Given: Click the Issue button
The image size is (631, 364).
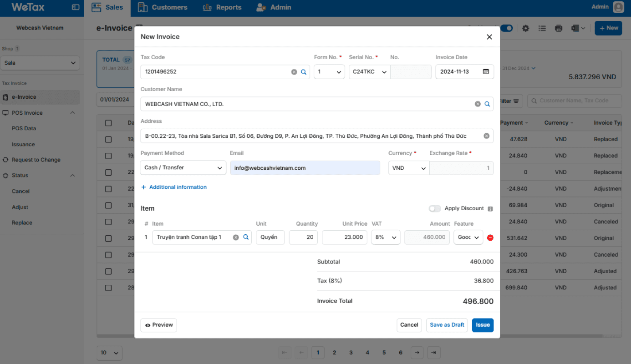Looking at the screenshot, I should tap(483, 325).
